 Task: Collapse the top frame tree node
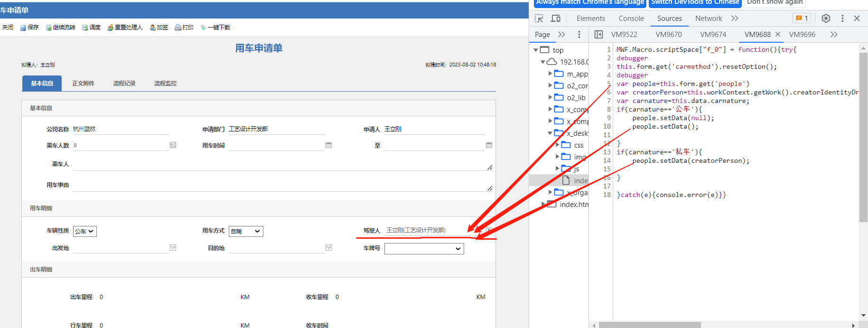point(536,50)
